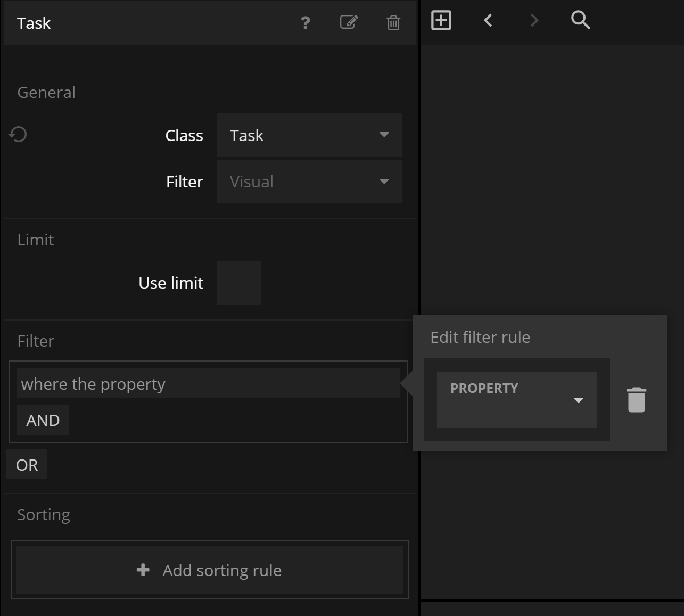
Task: Click the Sorting section heading
Action: pos(44,514)
